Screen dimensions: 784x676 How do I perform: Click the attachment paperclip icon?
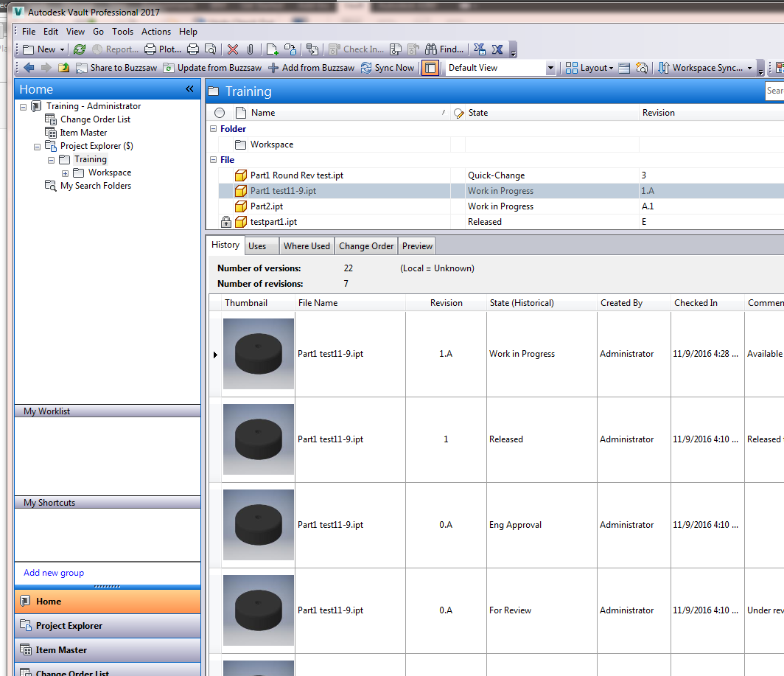(x=250, y=49)
